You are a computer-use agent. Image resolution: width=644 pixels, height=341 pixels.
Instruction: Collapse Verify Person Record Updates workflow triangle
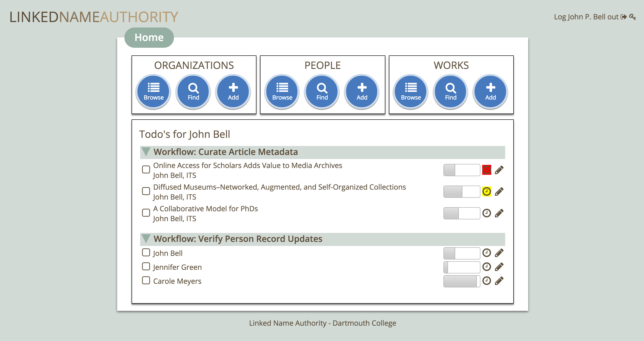pos(146,239)
